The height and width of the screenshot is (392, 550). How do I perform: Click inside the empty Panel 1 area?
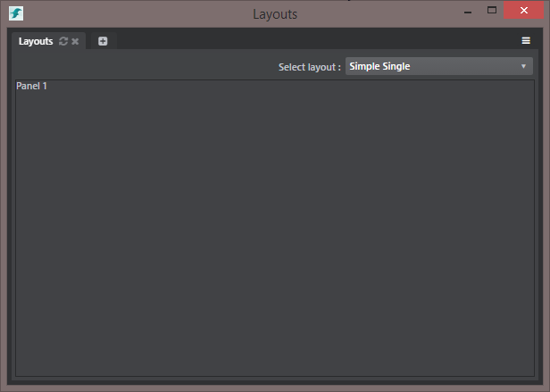[275, 232]
